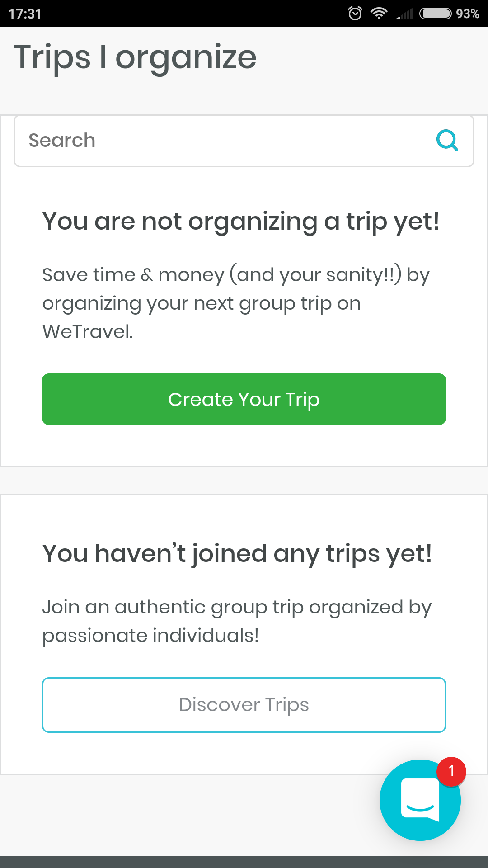Tap the alarm clock status icon
The image size is (488, 868).
tap(355, 14)
